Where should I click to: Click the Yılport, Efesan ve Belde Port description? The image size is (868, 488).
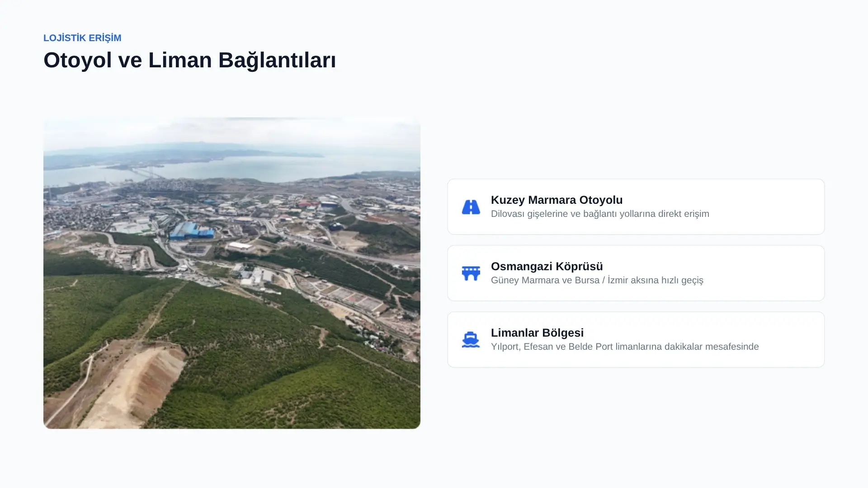[x=625, y=347]
